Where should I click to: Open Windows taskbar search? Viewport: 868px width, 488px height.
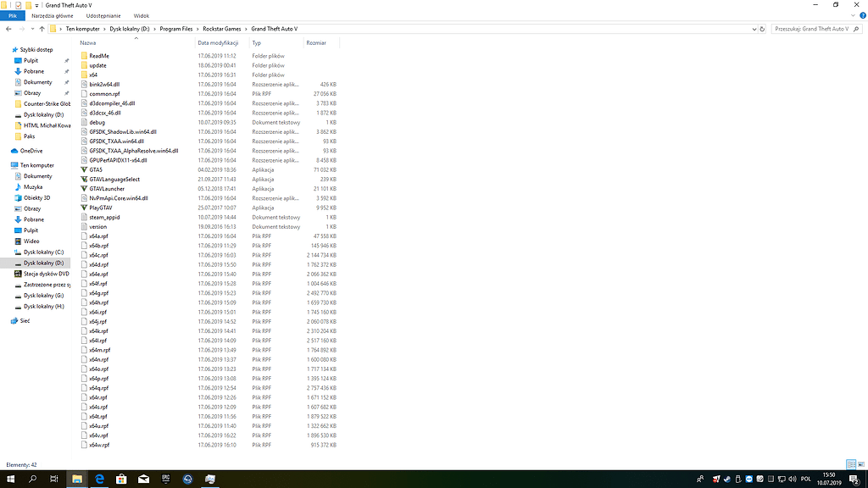click(x=32, y=480)
